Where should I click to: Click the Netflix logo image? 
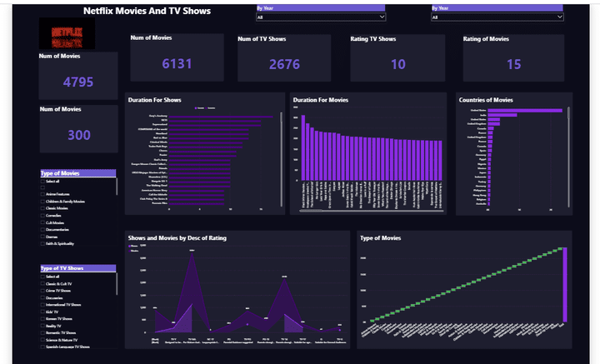point(67,33)
